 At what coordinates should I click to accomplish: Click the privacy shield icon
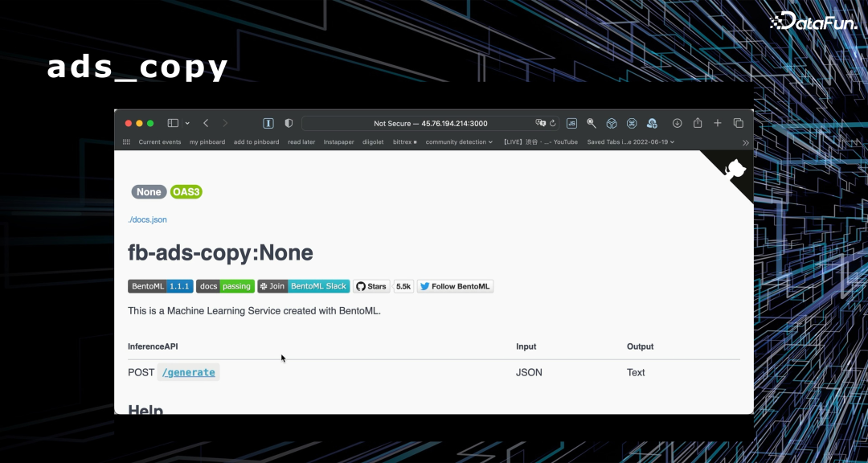(289, 123)
